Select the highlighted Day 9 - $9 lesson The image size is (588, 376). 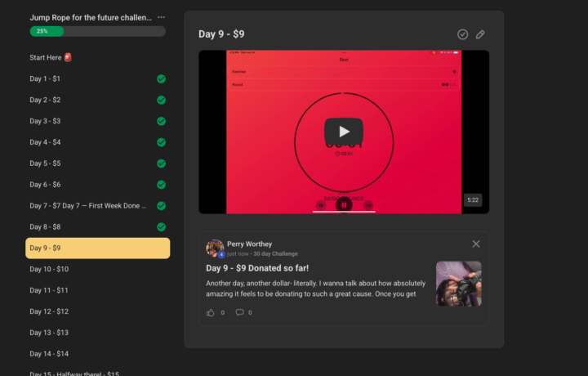pos(97,248)
